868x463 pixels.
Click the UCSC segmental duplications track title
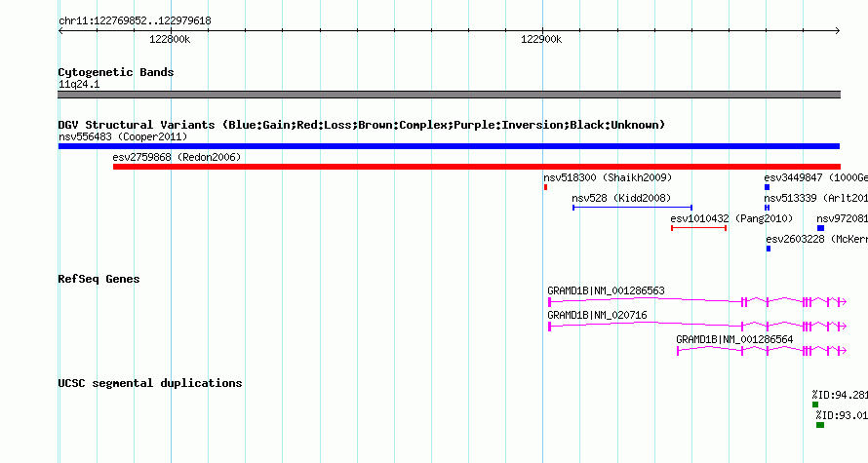coord(149,383)
